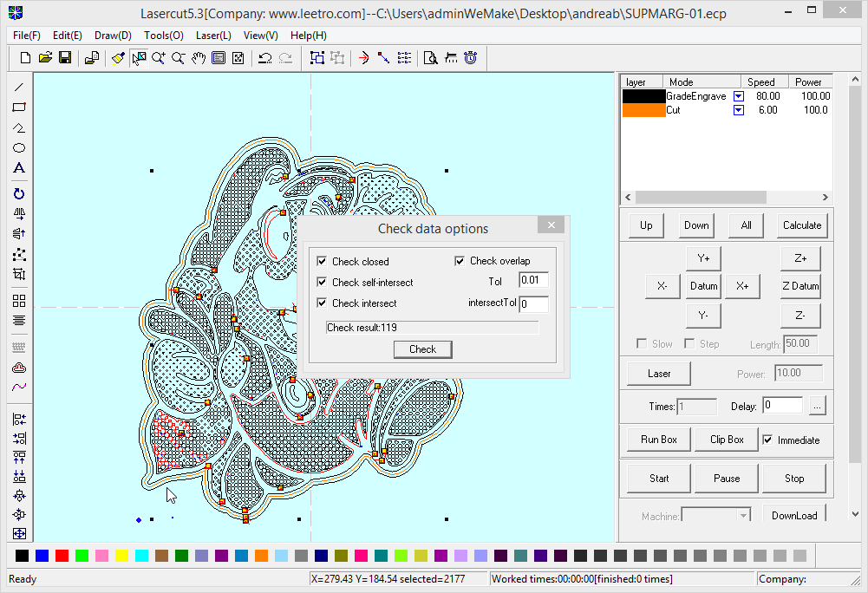The height and width of the screenshot is (593, 868).
Task: Activate the Pan hand tool
Action: coord(199,57)
